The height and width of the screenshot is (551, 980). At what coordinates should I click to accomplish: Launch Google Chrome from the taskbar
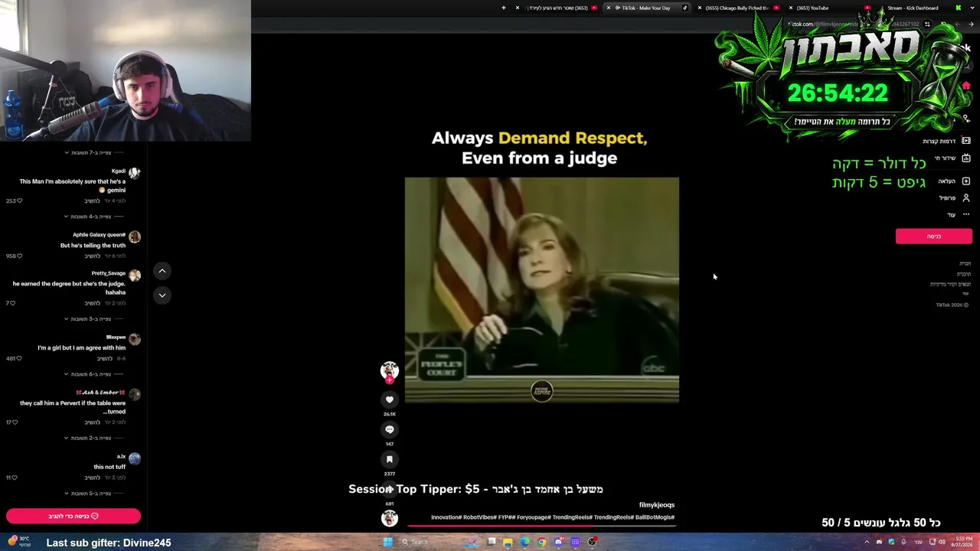point(541,542)
